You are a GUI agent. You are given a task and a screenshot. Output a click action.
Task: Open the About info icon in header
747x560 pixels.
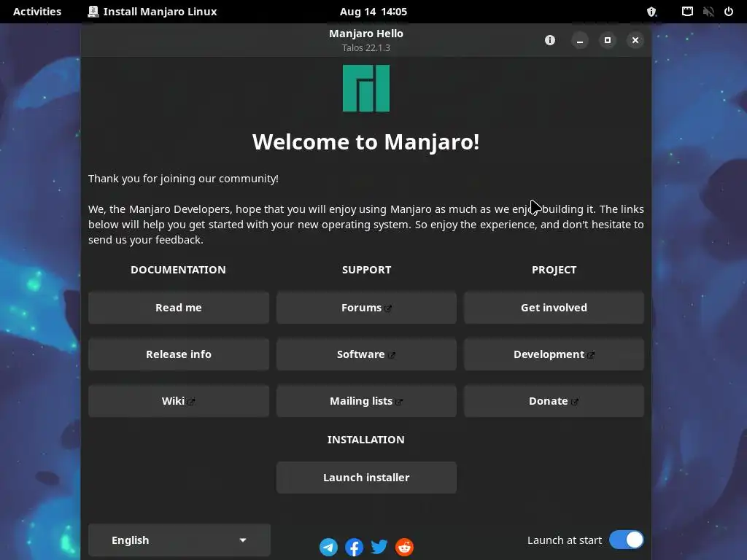pyautogui.click(x=550, y=40)
